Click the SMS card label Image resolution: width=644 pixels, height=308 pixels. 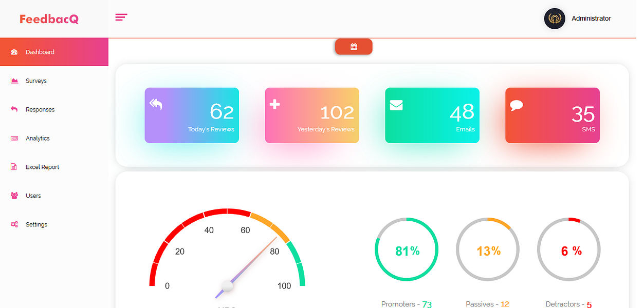coord(588,129)
